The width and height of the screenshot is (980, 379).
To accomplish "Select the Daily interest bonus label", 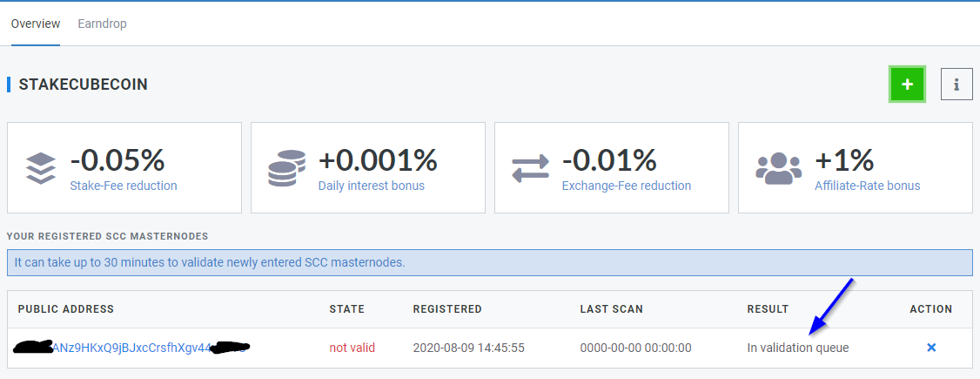I will 372,186.
